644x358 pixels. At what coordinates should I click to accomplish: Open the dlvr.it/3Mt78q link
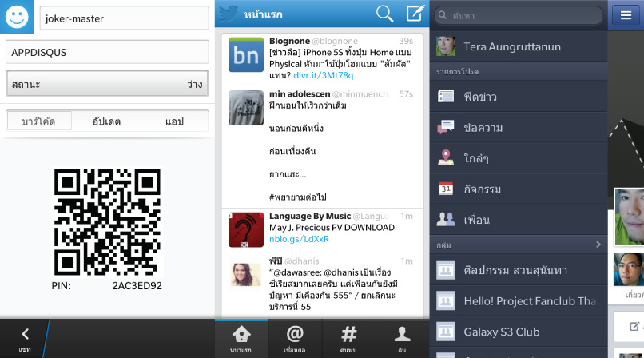pos(324,75)
